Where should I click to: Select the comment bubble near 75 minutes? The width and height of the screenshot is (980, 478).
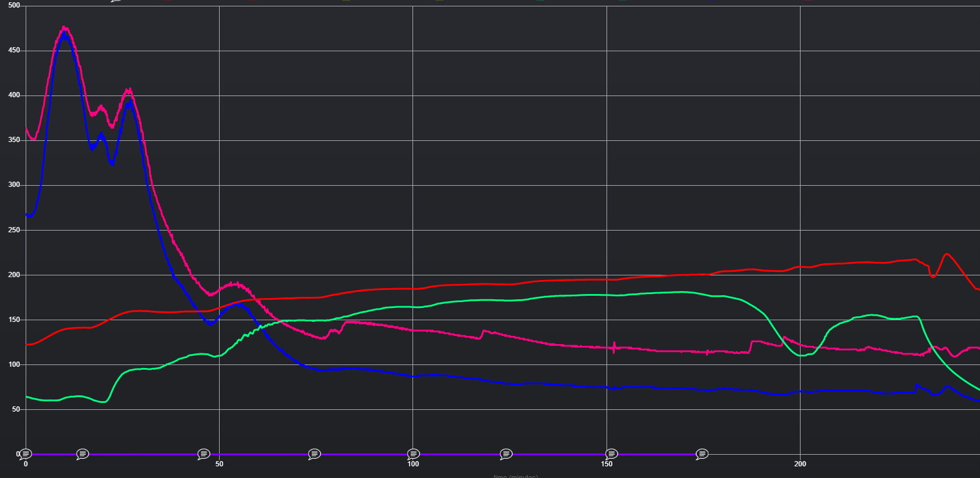pos(315,454)
